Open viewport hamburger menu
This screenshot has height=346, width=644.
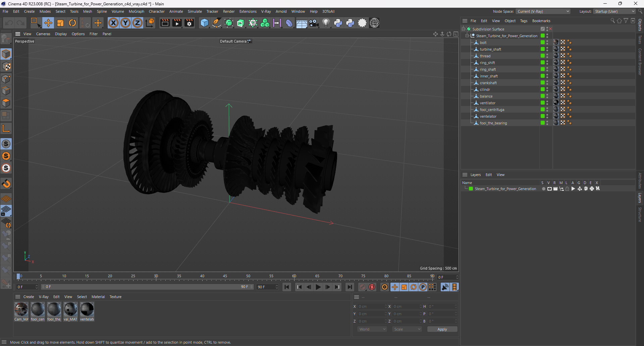(18, 34)
